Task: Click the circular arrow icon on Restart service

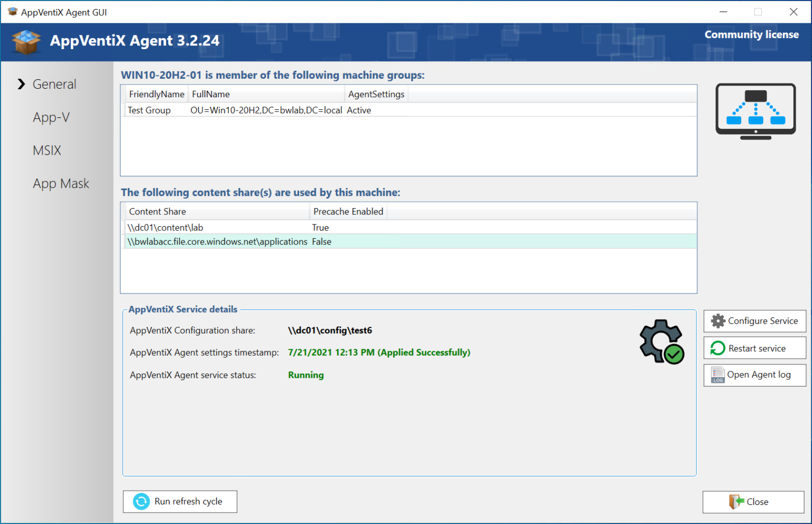Action: (x=717, y=348)
